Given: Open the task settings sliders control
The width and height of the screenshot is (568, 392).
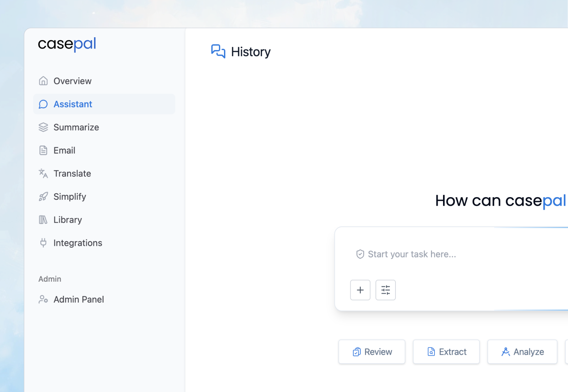Looking at the screenshot, I should [x=386, y=290].
